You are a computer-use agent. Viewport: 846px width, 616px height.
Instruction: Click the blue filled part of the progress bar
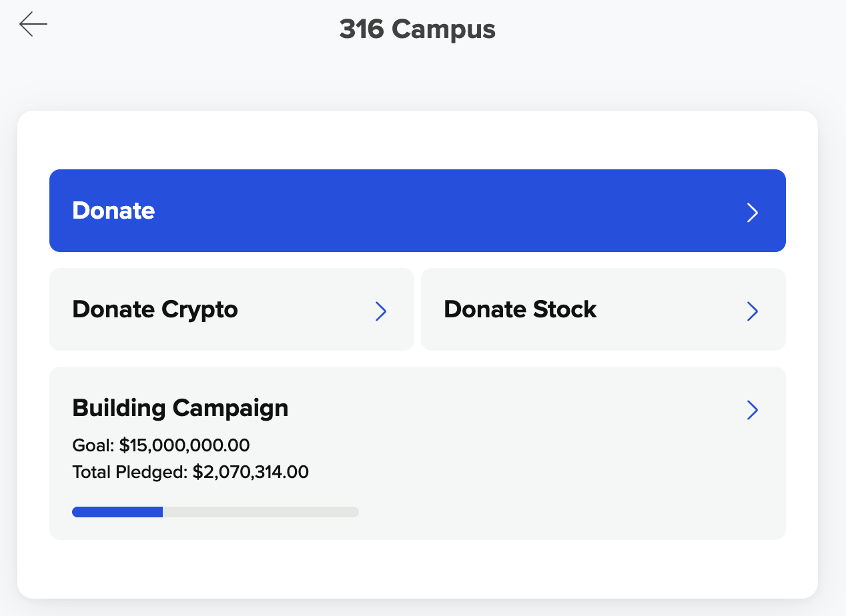click(117, 512)
